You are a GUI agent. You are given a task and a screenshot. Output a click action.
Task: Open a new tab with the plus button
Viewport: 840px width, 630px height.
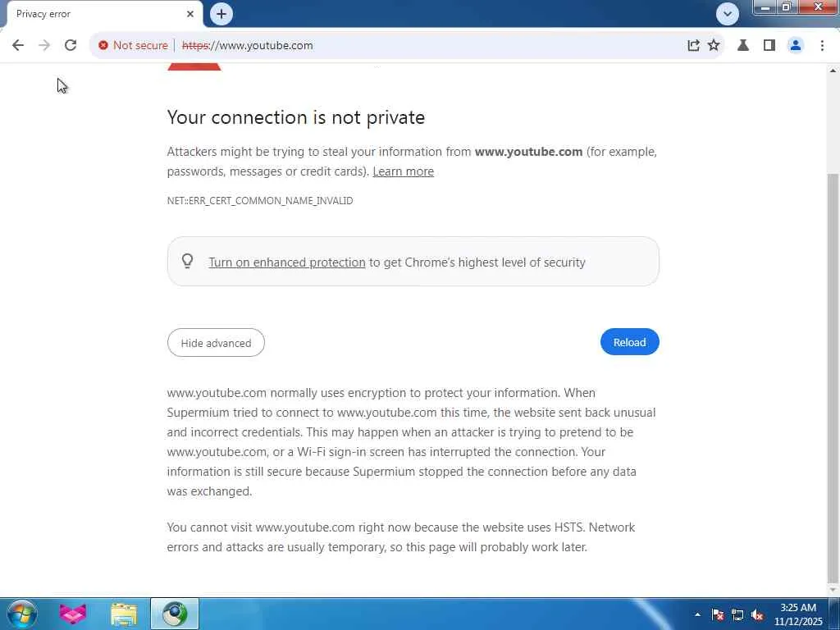point(221,14)
